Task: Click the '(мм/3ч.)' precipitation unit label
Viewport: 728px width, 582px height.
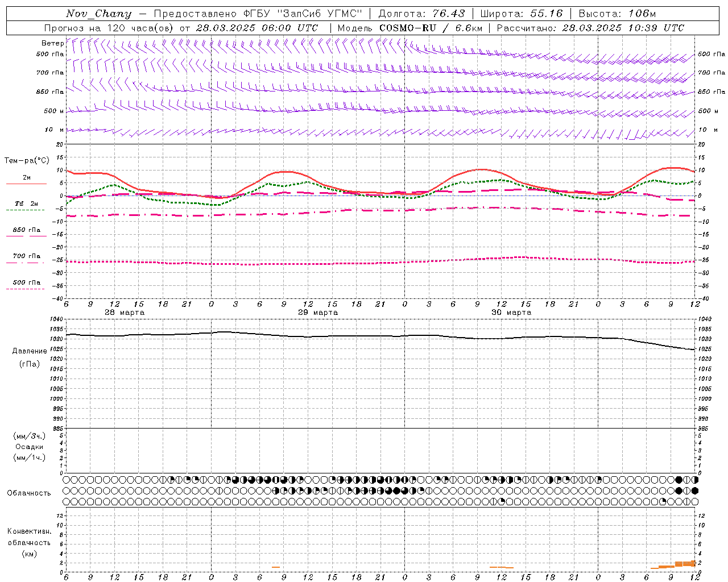Action: [30, 436]
